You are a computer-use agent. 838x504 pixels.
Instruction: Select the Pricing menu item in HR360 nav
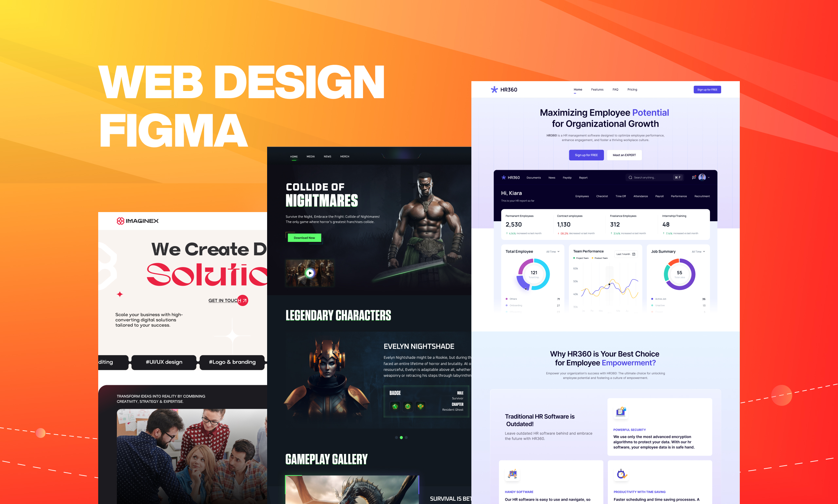(632, 89)
